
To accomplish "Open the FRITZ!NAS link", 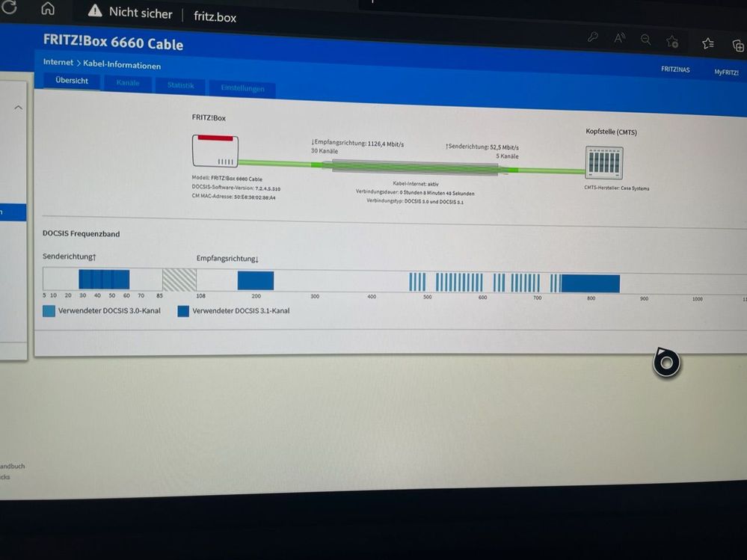I will (675, 70).
